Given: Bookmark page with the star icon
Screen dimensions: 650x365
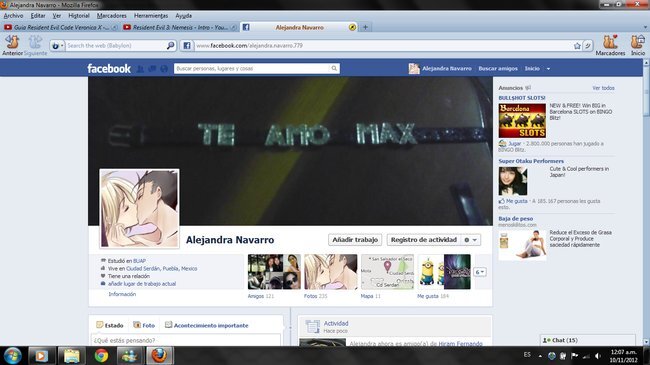Looking at the screenshot, I should coord(577,46).
